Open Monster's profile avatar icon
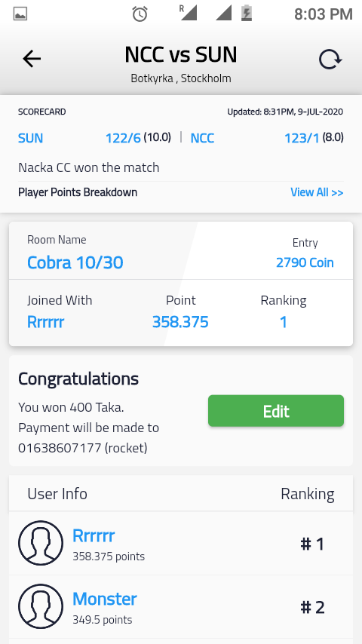Image resolution: width=362 pixels, height=644 pixels. pos(41,606)
